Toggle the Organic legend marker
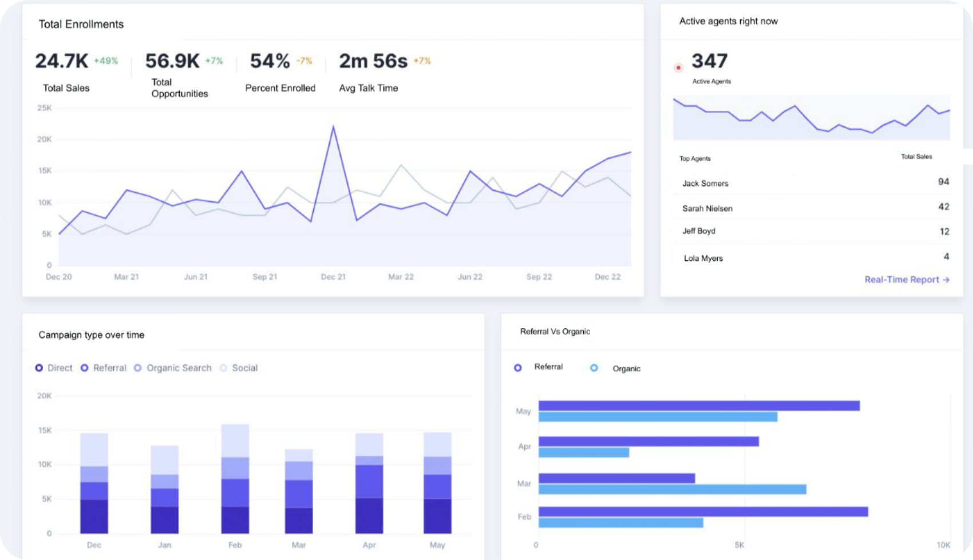 click(x=594, y=368)
